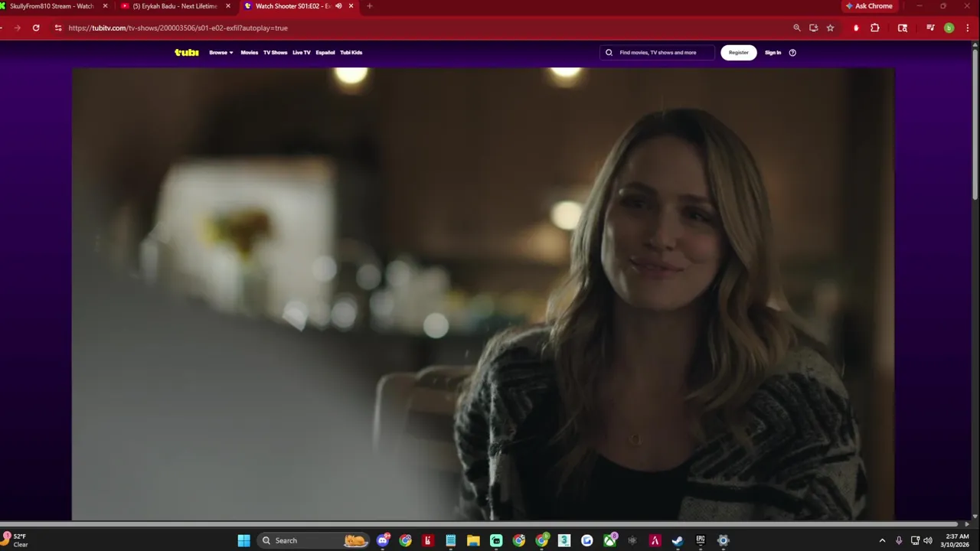Open Tubi Kids
This screenshot has width=980, height=551.
[351, 53]
